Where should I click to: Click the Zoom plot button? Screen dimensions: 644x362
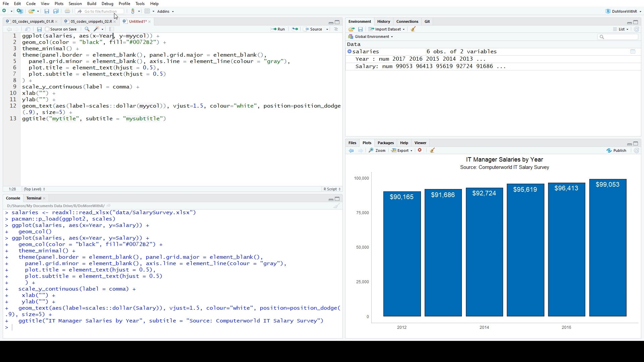377,150
